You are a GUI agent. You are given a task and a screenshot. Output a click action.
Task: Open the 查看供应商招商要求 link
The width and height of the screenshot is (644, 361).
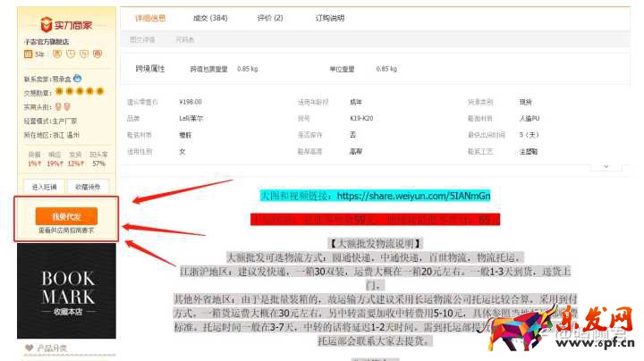(67, 231)
